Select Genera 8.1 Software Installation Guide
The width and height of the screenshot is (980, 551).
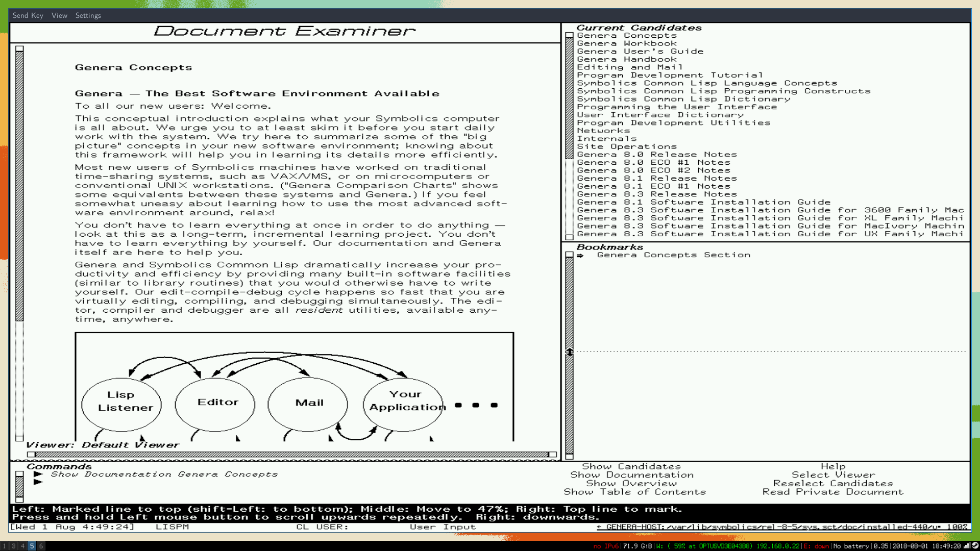point(704,202)
